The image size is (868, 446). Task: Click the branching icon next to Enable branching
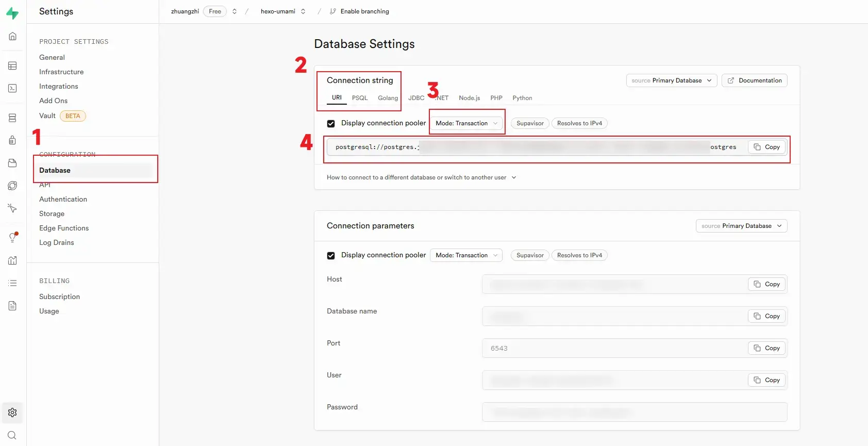click(x=333, y=11)
